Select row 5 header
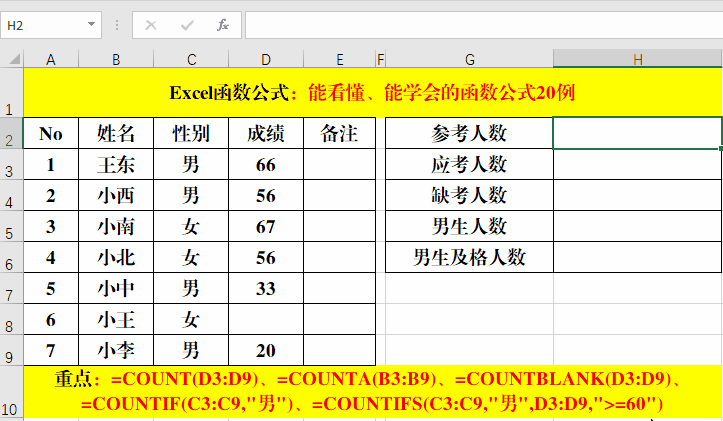This screenshot has height=421, width=723. [11, 226]
